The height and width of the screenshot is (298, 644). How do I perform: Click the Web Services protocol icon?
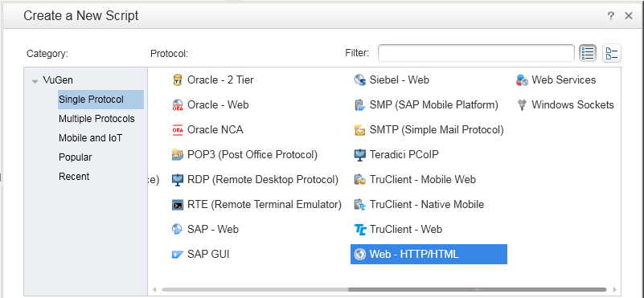[x=522, y=80]
